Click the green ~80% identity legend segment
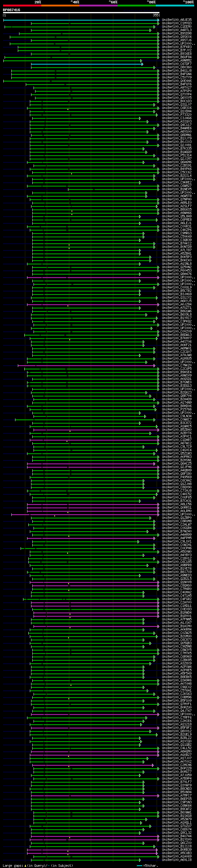 (137, 6)
